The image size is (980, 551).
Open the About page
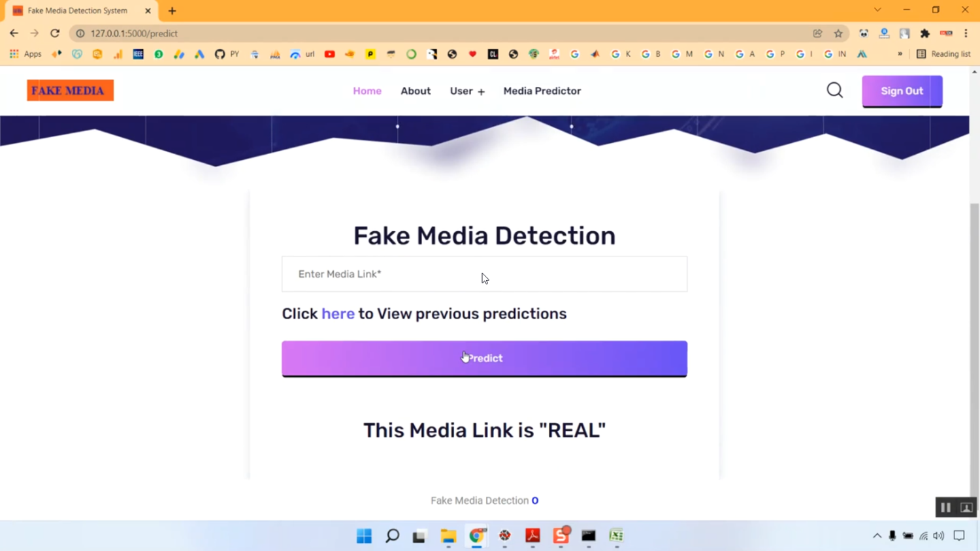[x=416, y=91]
